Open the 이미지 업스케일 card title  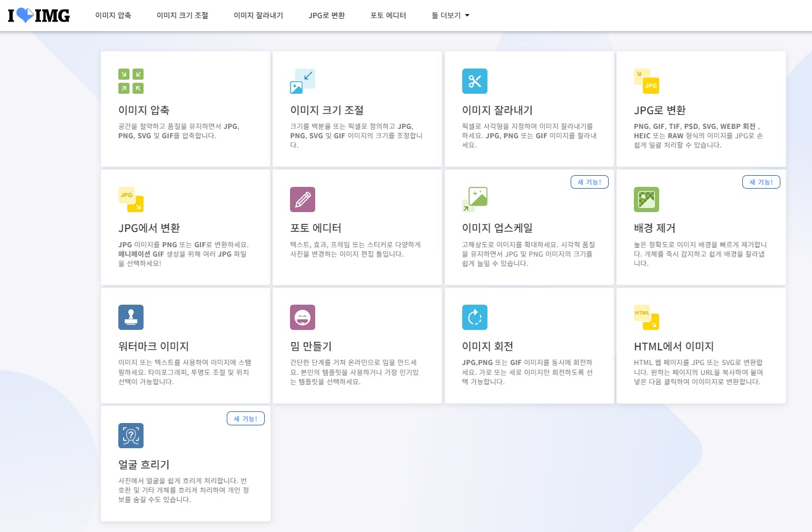(x=497, y=228)
